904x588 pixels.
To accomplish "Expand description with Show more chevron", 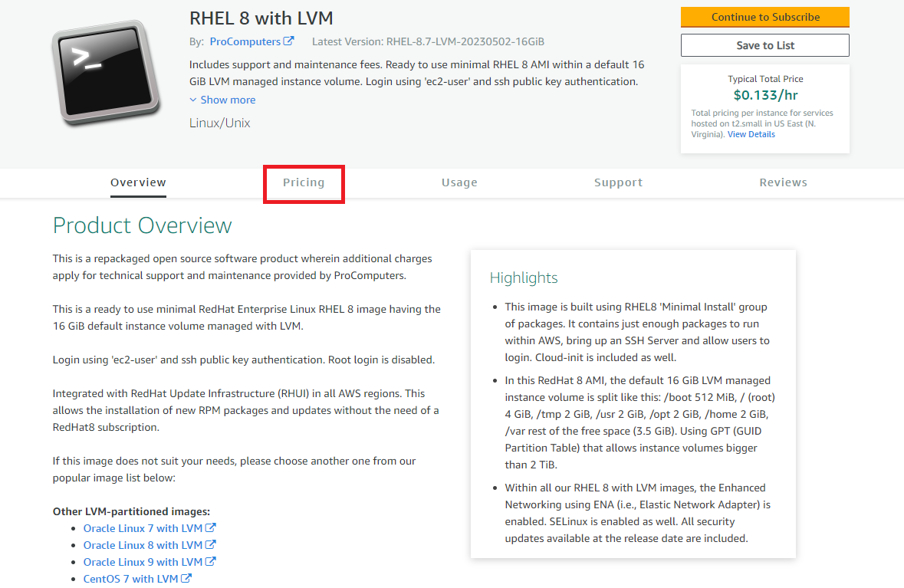I will [x=193, y=100].
